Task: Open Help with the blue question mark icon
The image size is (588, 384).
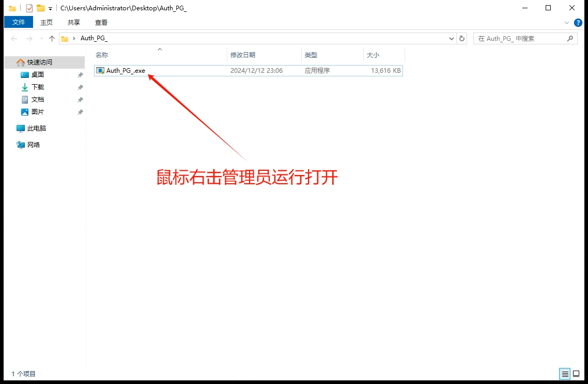Action: [578, 23]
